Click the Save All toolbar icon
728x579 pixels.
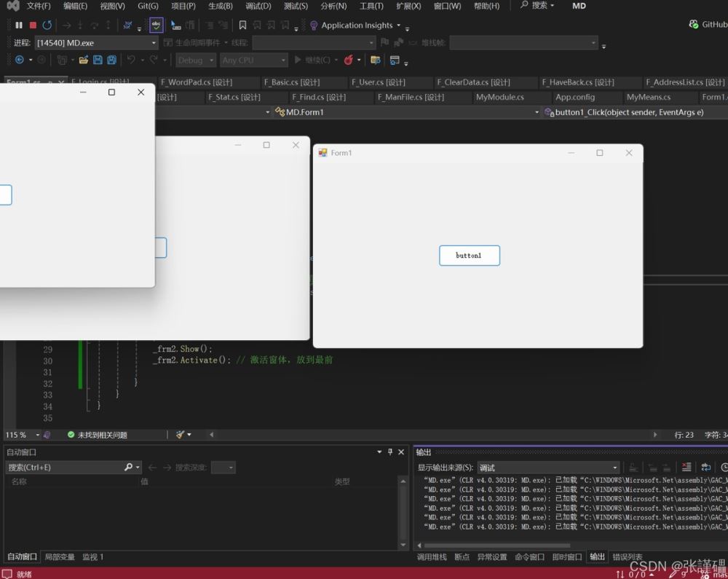point(112,59)
